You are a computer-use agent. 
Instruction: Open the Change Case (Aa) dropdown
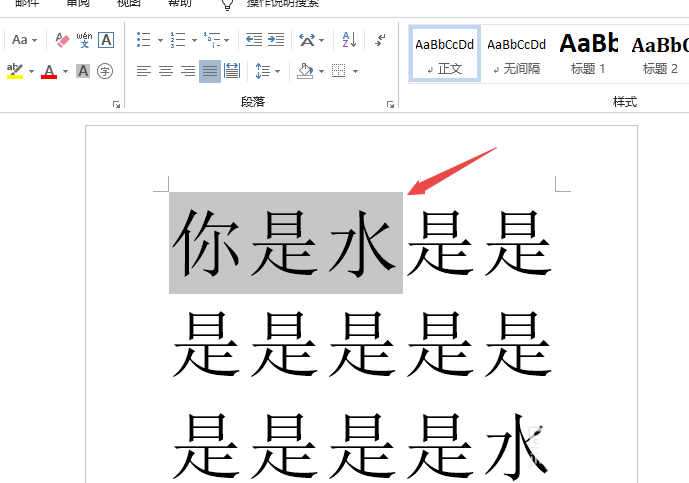click(24, 40)
